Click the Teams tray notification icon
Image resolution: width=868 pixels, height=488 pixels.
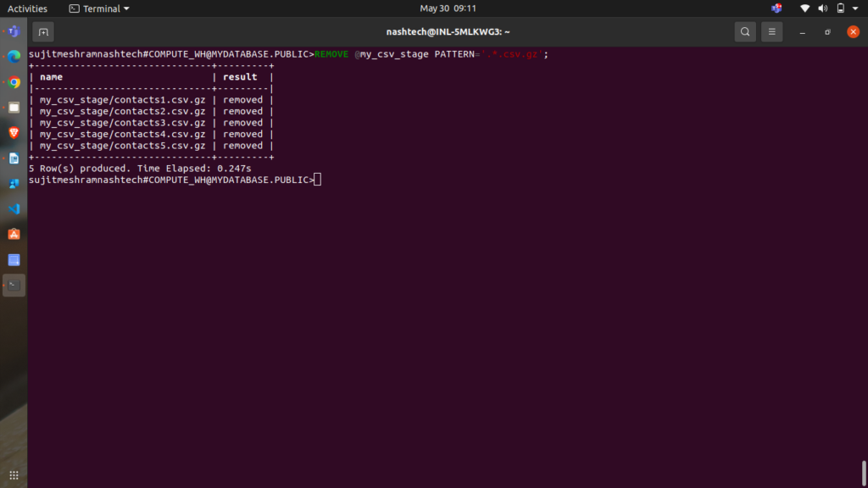pos(776,8)
